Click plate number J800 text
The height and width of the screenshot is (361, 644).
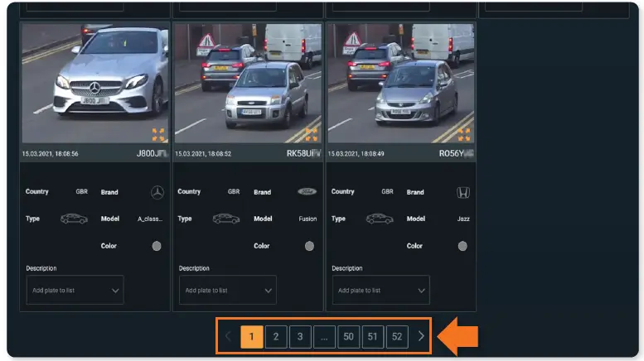pos(153,153)
